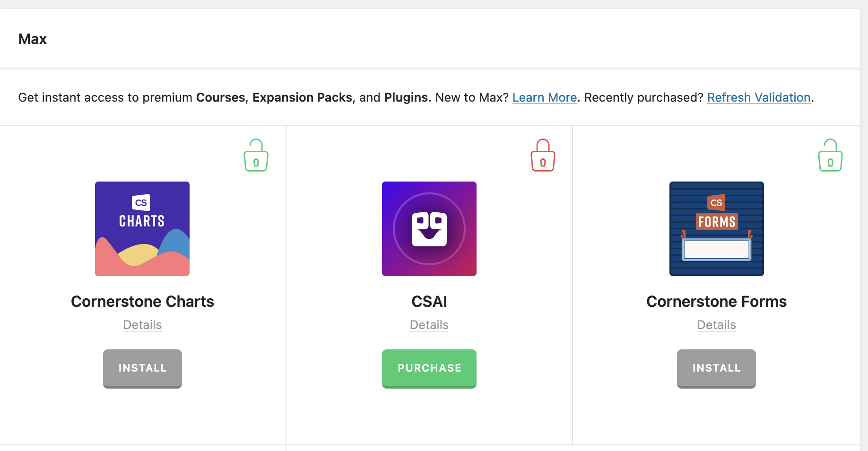Open the CSAI smiling face logo image
The width and height of the screenshot is (868, 451).
pyautogui.click(x=429, y=229)
